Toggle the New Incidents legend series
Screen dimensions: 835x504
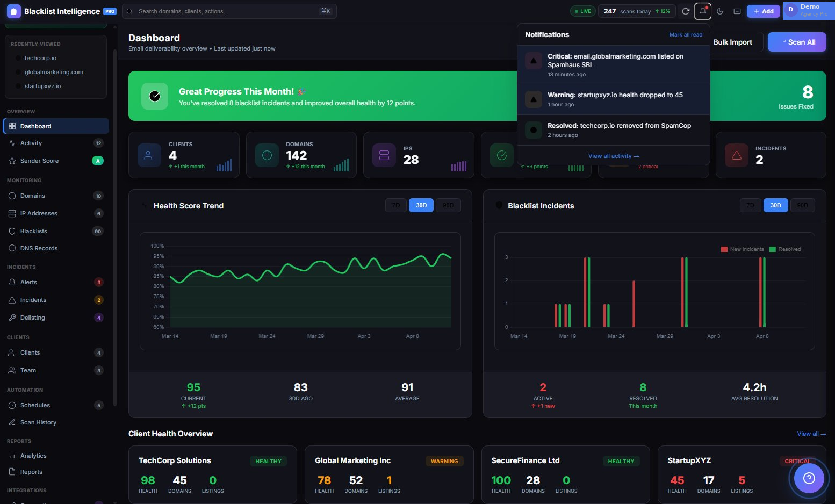742,249
